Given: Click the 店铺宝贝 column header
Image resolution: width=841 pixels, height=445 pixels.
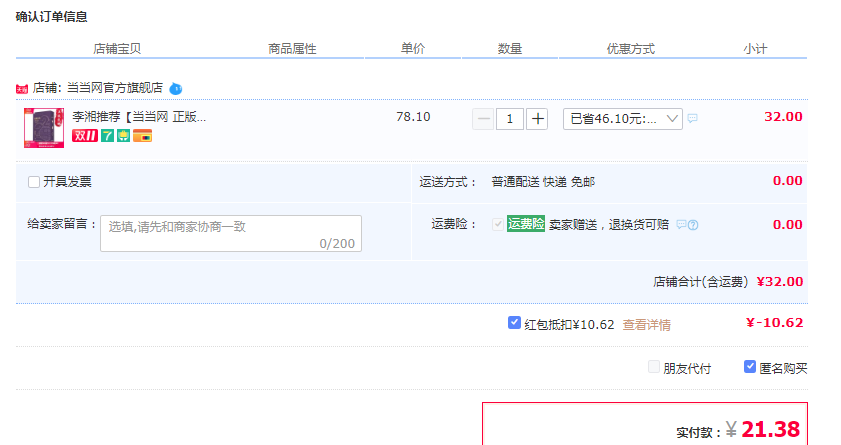Looking at the screenshot, I should (x=117, y=49).
